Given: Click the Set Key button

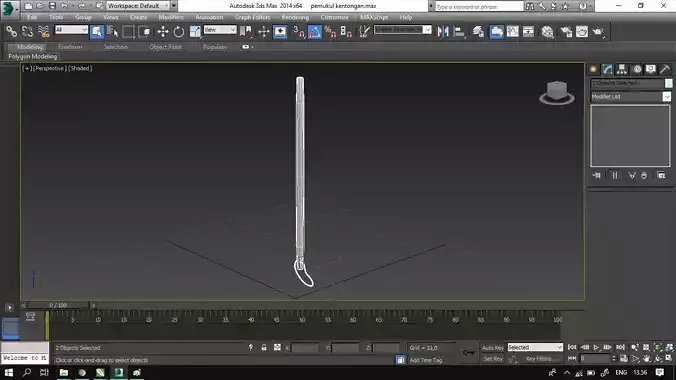Looking at the screenshot, I should pos(493,359).
